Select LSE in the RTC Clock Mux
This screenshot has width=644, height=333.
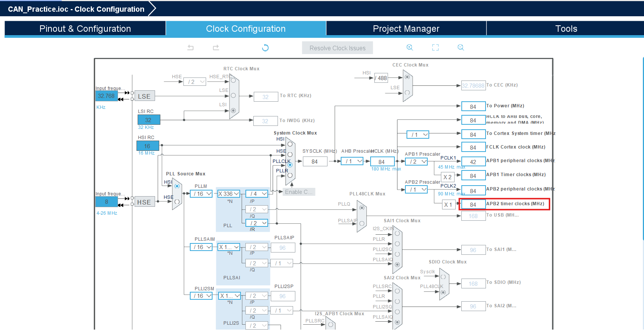tap(233, 96)
